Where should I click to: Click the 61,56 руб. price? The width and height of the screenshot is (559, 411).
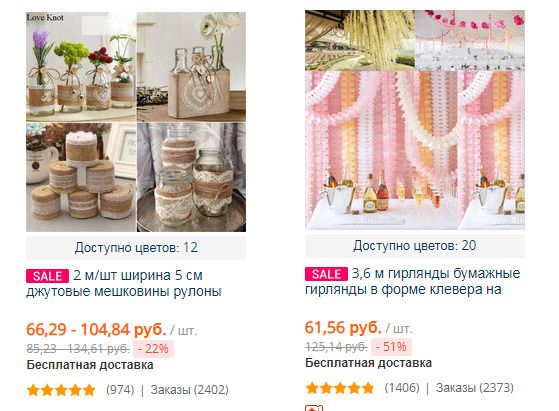click(343, 327)
